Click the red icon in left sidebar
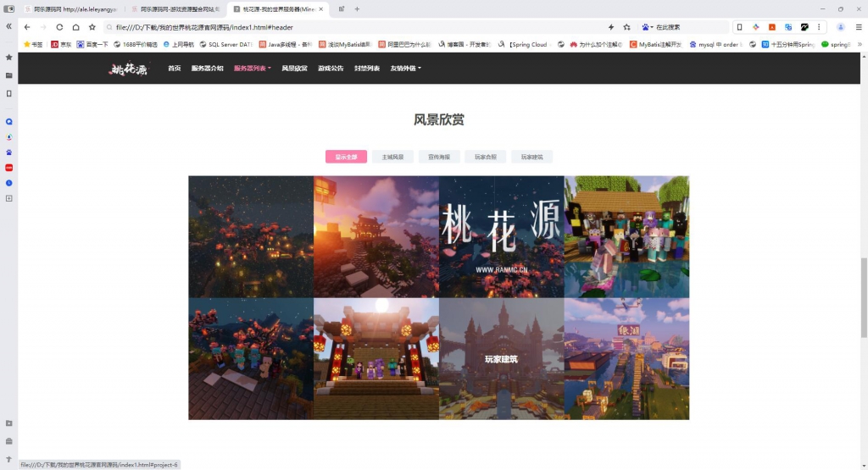The width and height of the screenshot is (868, 470). (8, 168)
